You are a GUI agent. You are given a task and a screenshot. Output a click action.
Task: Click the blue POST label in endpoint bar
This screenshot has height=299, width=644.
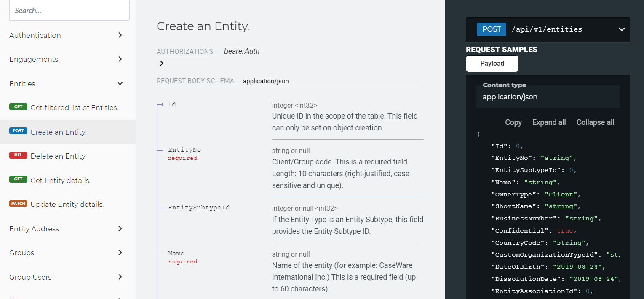click(x=491, y=29)
